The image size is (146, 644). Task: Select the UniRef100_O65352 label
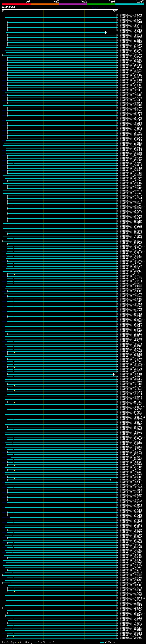[x=131, y=560]
